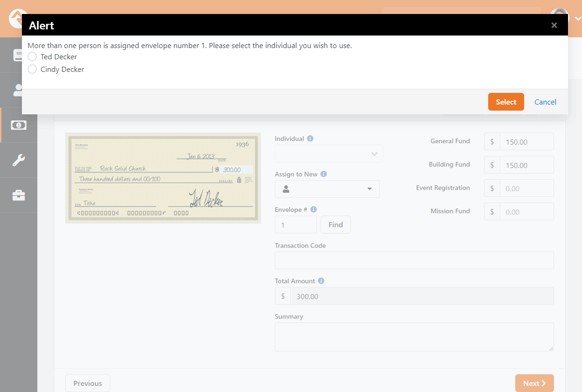Click the Total Amount field

[x=422, y=296]
